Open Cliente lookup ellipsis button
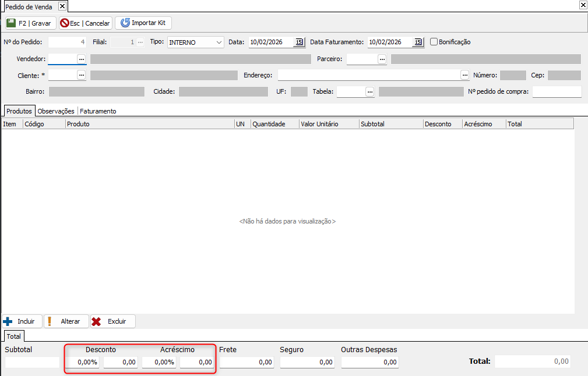 pyautogui.click(x=82, y=75)
